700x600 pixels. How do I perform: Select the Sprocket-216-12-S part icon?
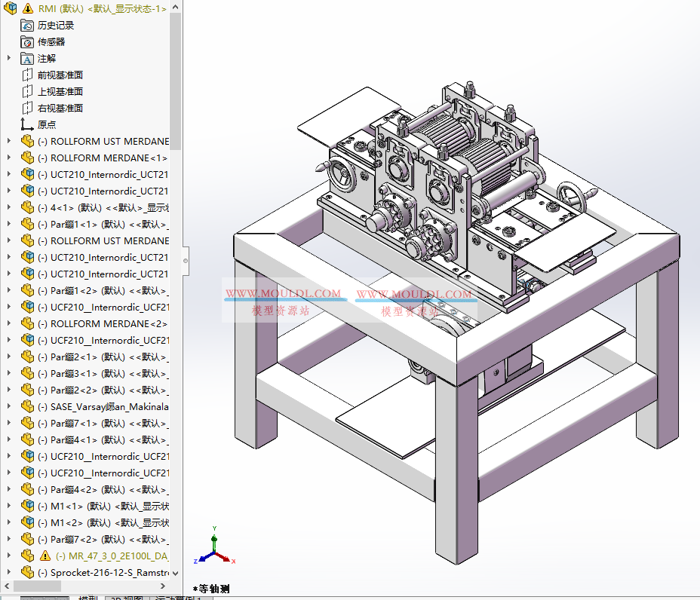(27, 572)
